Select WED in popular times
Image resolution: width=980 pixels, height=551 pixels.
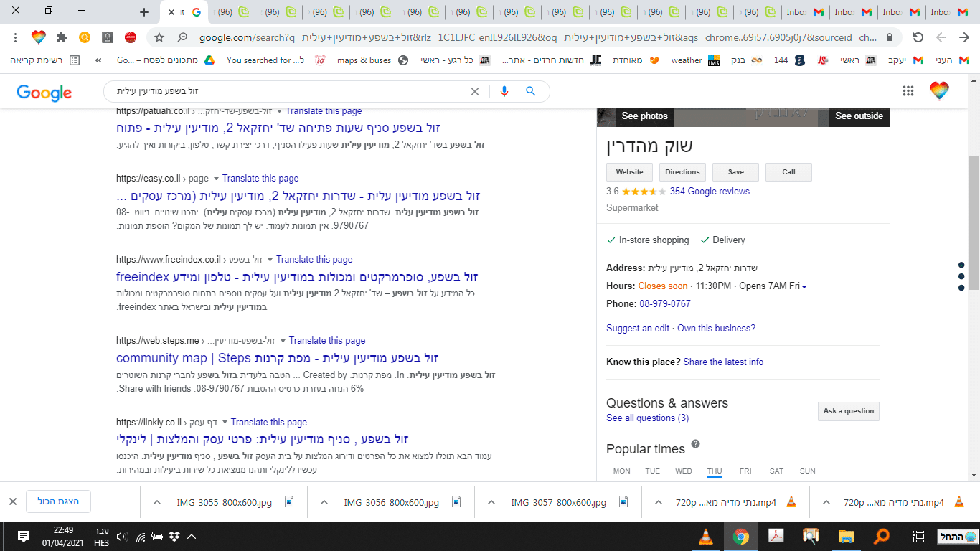(684, 471)
